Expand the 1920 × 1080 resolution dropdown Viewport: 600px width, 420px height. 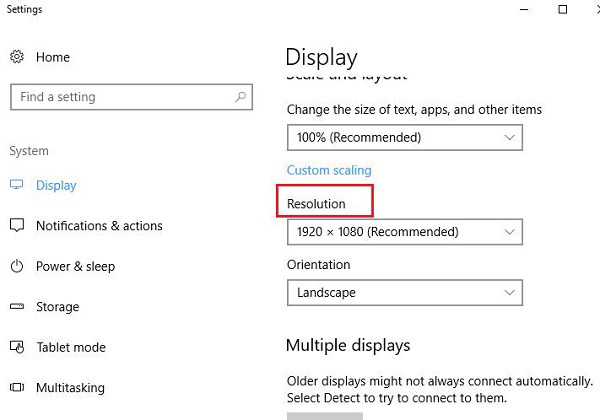pos(404,232)
